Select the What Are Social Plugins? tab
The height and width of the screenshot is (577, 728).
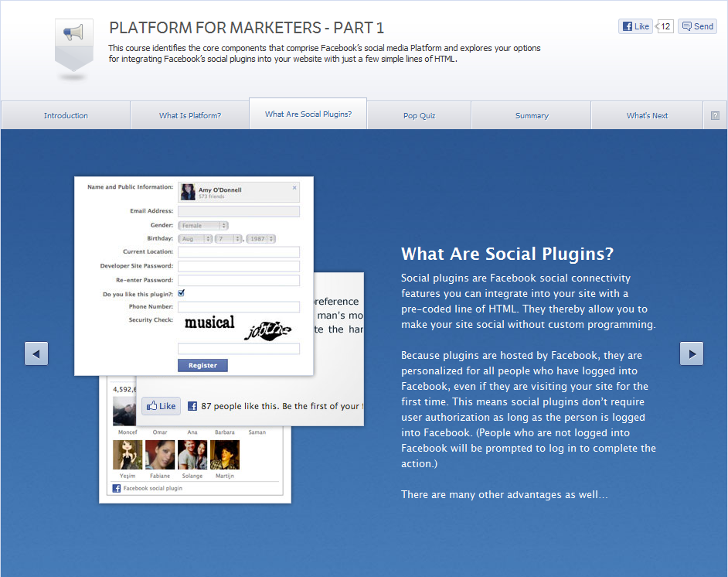[308, 114]
